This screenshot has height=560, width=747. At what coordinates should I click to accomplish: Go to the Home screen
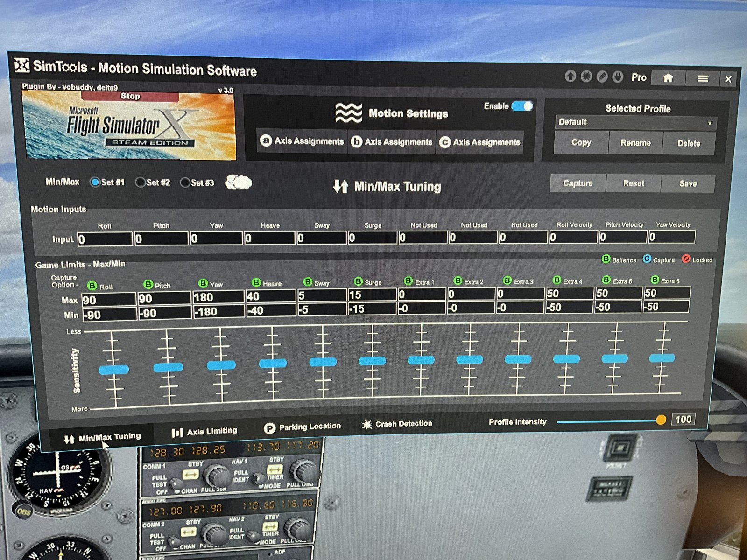pos(668,78)
